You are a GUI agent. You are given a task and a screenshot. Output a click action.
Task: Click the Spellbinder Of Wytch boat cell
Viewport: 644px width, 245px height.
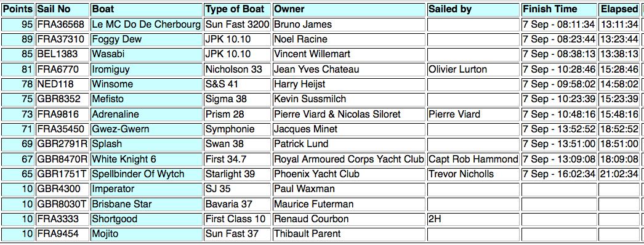(146, 174)
